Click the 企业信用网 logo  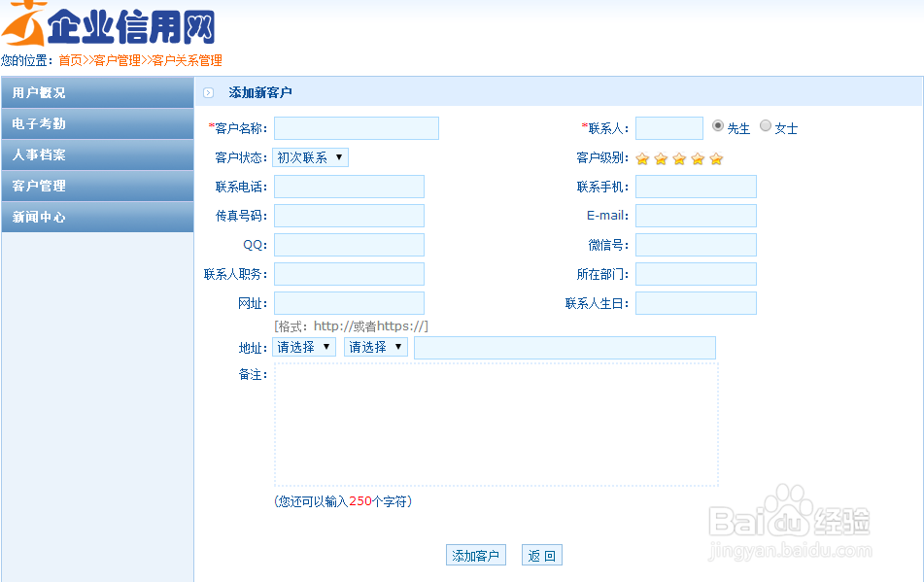click(x=112, y=22)
